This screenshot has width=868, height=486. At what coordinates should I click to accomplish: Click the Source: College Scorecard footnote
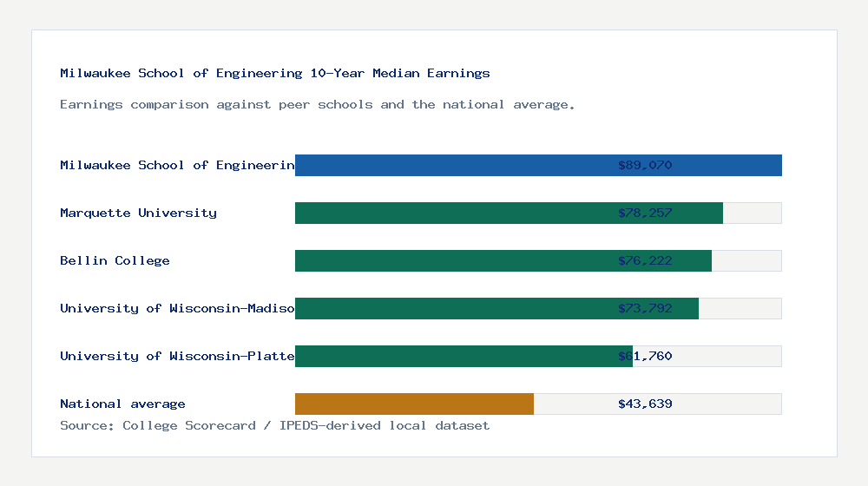[274, 425]
